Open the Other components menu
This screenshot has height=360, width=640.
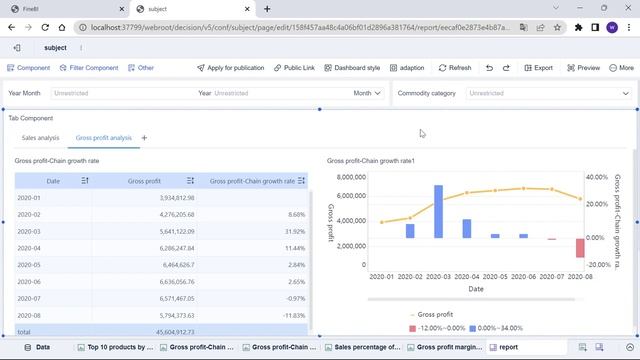click(x=141, y=68)
